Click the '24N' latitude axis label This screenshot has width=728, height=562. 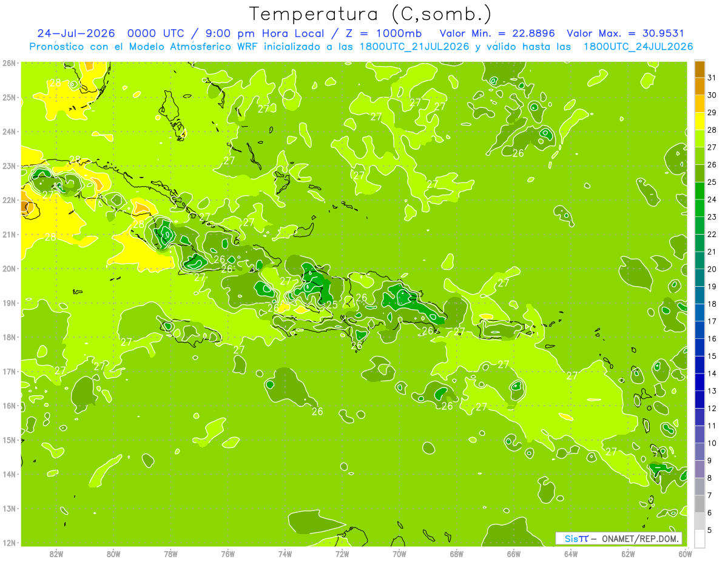coord(8,132)
